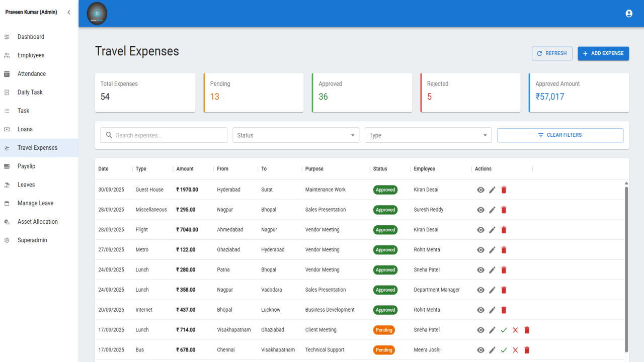Open the Type filter dropdown
Screen dimensions: 644x362
click(428, 135)
